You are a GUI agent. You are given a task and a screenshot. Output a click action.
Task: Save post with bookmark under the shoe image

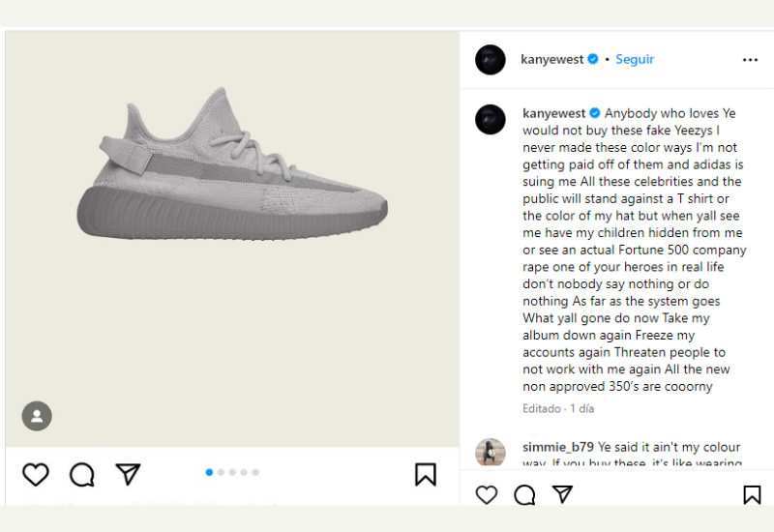pos(426,474)
